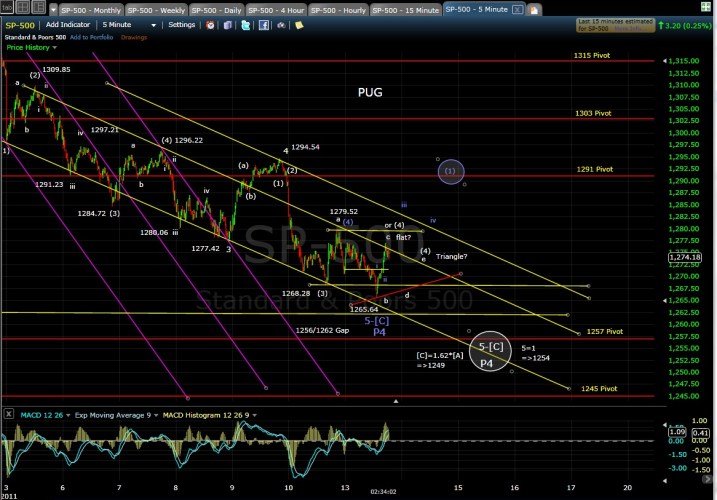Click the binoculars icon
The image size is (717, 500).
point(281,25)
